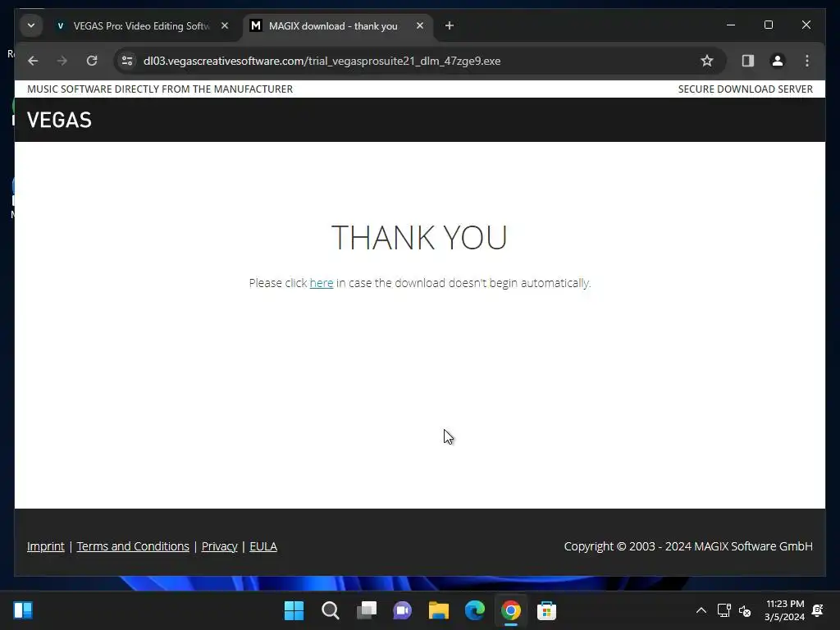Screen dimensions: 840x630
Task: Reload the current page
Action: [92, 61]
